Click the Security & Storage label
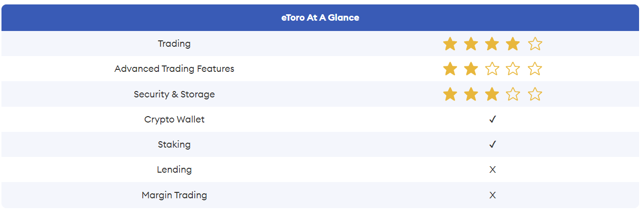644x215 pixels. point(174,94)
